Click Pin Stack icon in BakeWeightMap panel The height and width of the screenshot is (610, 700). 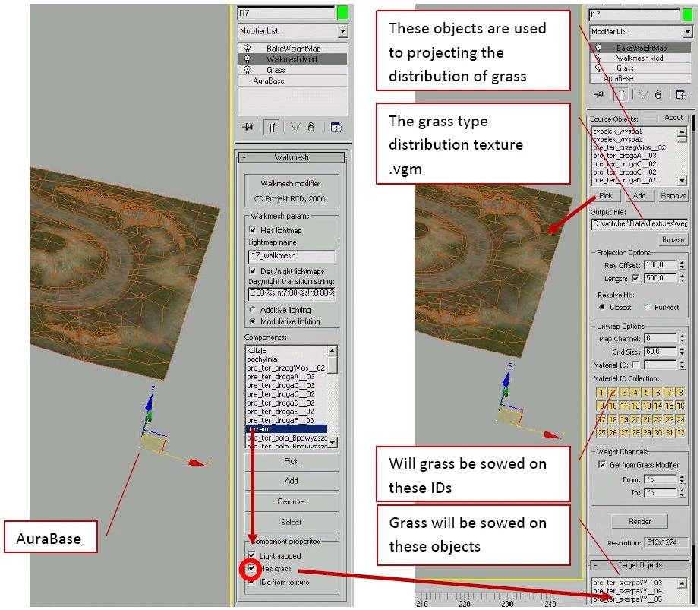tap(599, 95)
